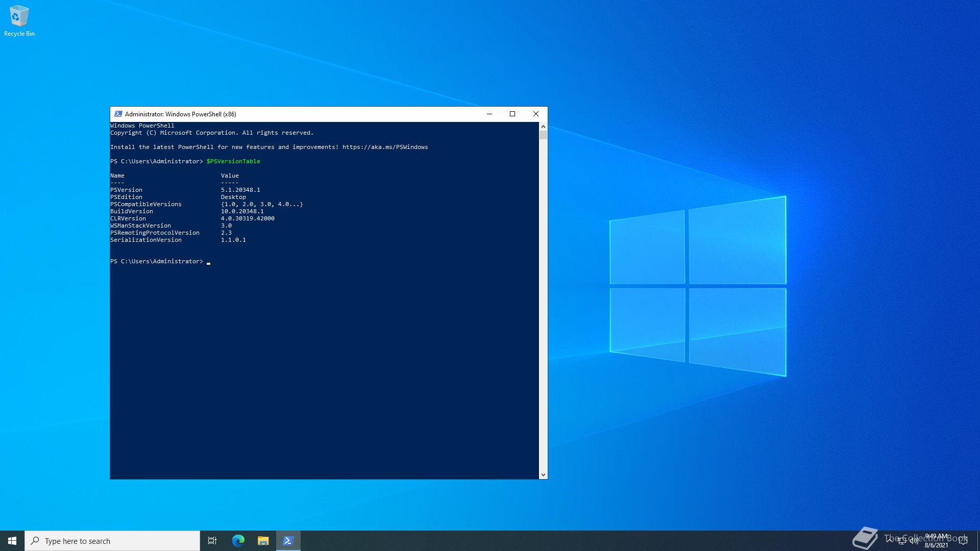Viewport: 980px width, 551px height.
Task: Click the Copyright Microsoft Corporation line
Action: pyautogui.click(x=212, y=133)
